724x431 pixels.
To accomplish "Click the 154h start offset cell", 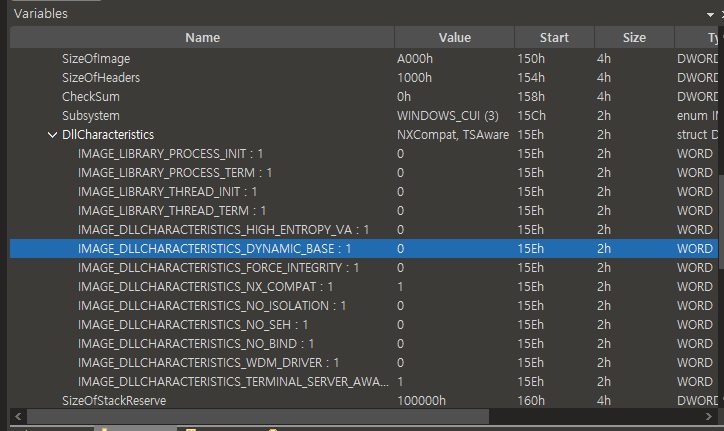I will tap(531, 78).
